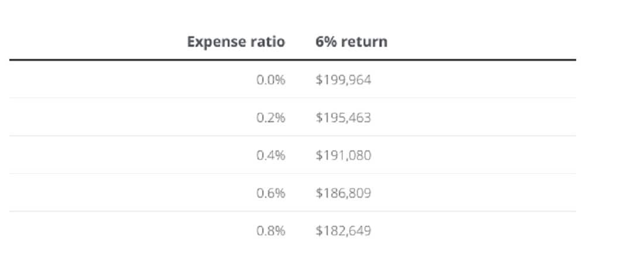Click the thin divider below the 0.6% row
644x258 pixels.
pos(293,211)
